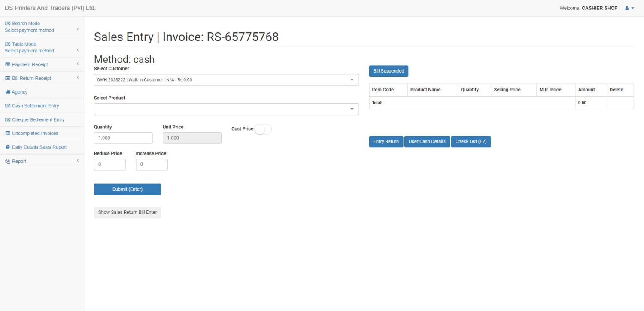Click the Table Mode eye icon

point(6,44)
